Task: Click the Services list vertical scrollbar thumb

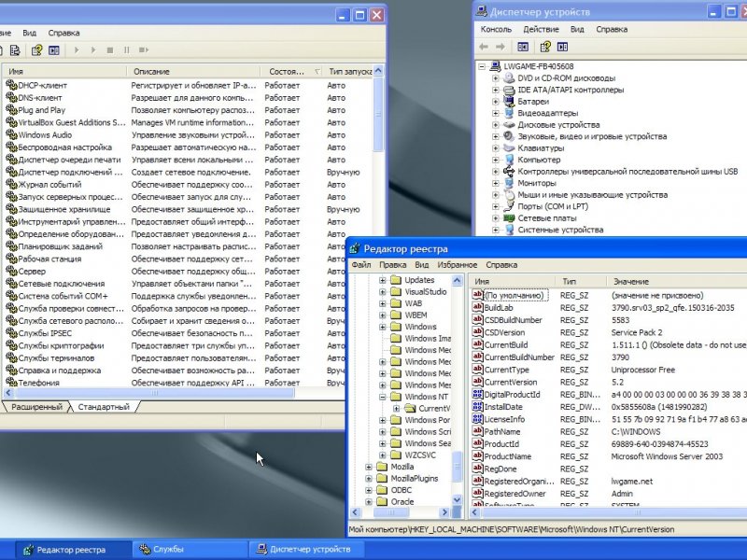Action: click(x=378, y=114)
